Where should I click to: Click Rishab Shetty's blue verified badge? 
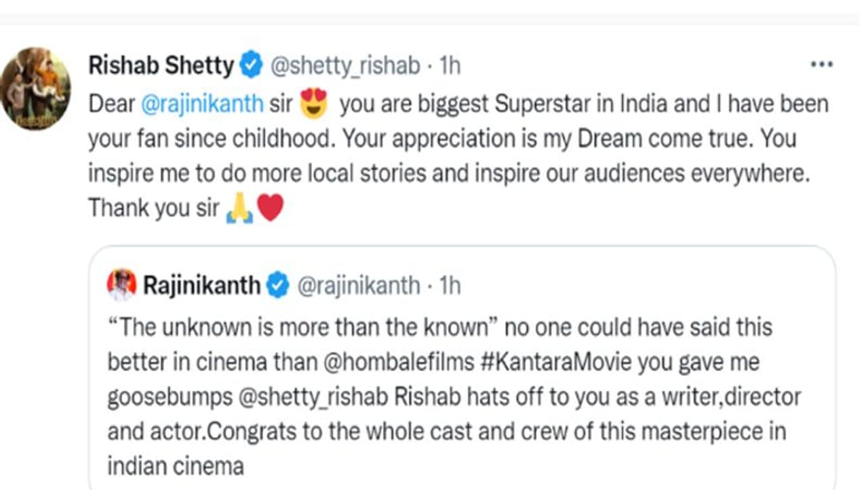tap(252, 65)
